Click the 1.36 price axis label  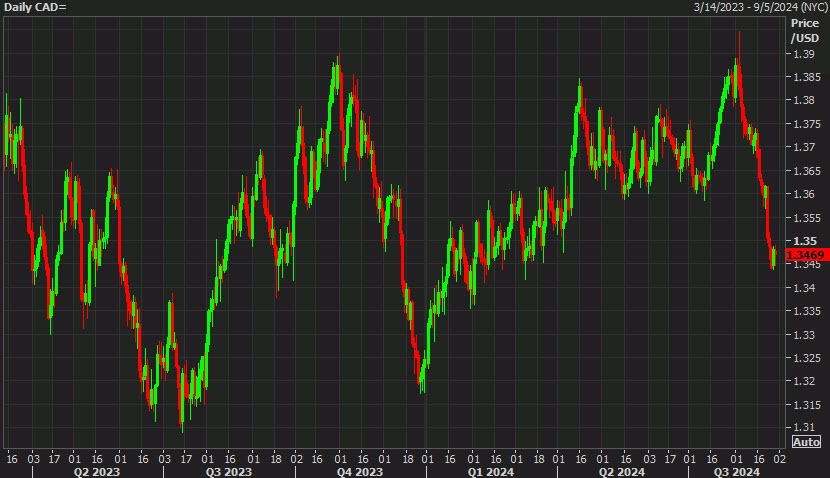(x=804, y=194)
